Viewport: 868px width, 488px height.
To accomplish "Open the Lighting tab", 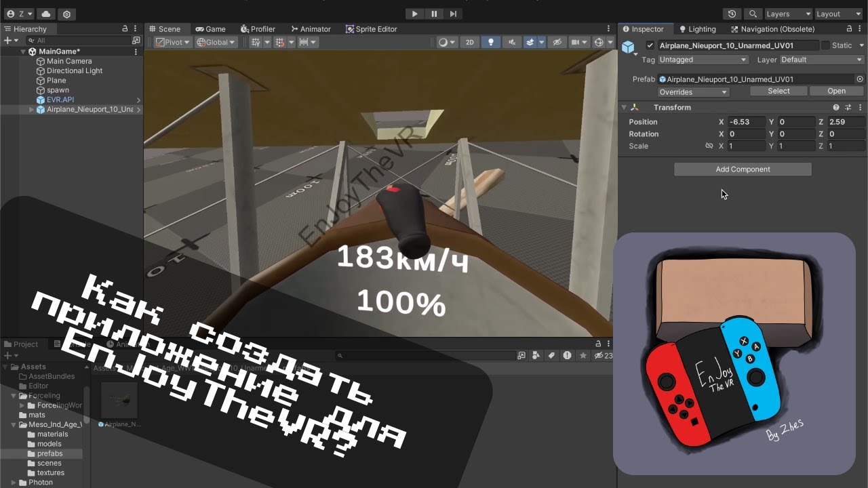I will (x=696, y=29).
